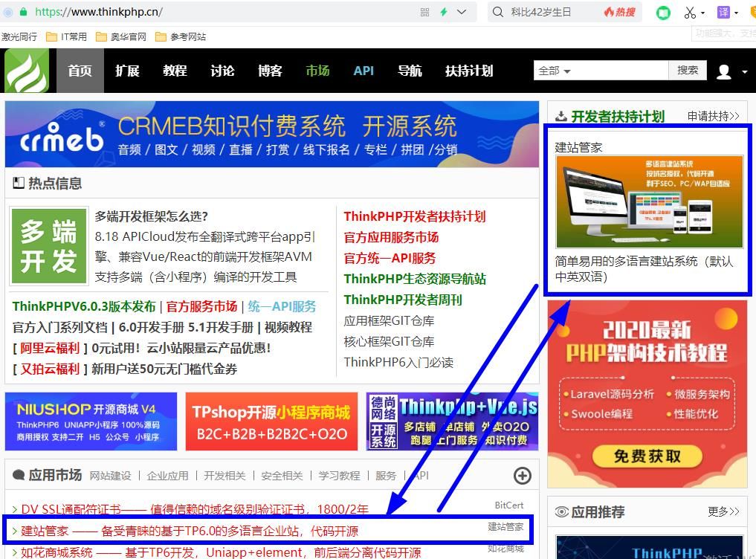
Task: Open the 市场 navigation item
Action: 317,71
